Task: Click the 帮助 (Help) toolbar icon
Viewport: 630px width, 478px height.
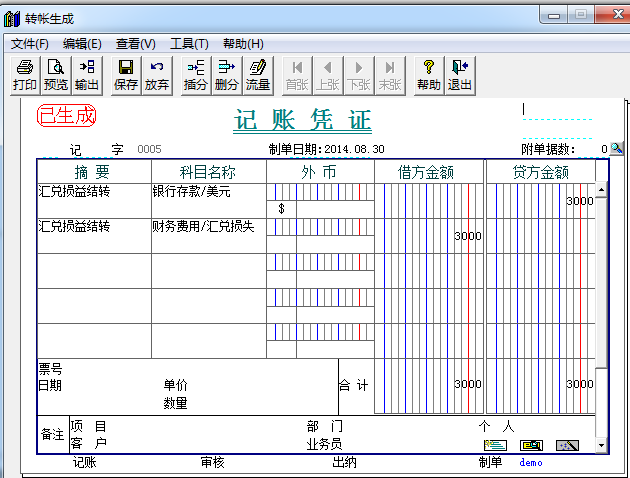Action: tap(429, 75)
